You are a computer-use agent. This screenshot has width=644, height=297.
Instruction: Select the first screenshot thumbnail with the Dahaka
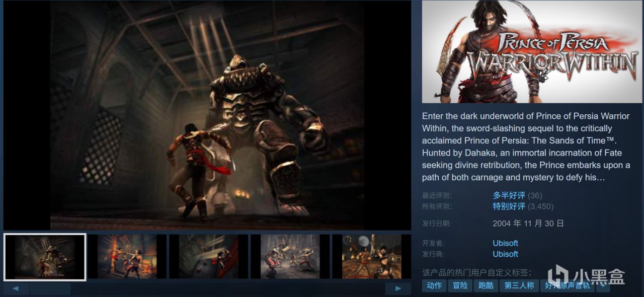(x=45, y=257)
